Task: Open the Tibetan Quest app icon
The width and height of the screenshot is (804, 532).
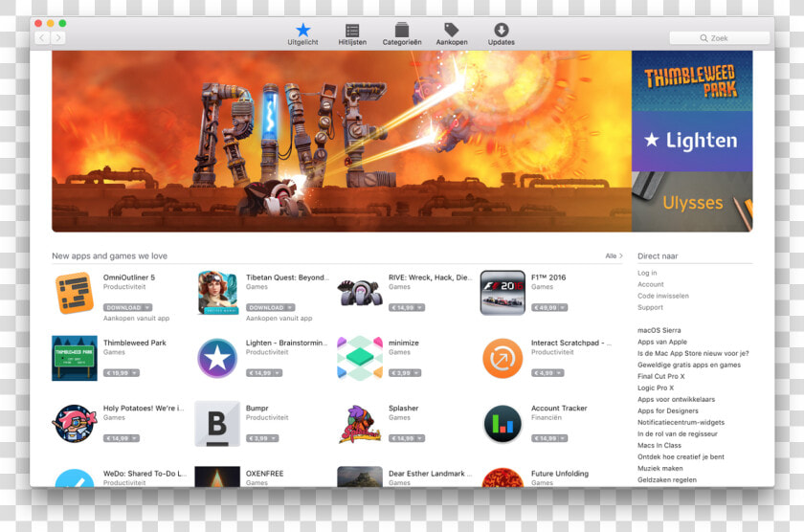Action: 217,293
